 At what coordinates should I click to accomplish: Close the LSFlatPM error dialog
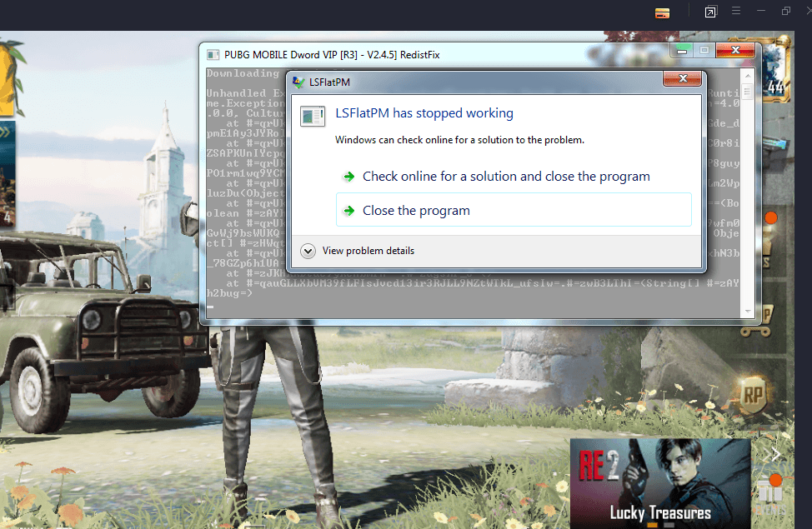[682, 78]
